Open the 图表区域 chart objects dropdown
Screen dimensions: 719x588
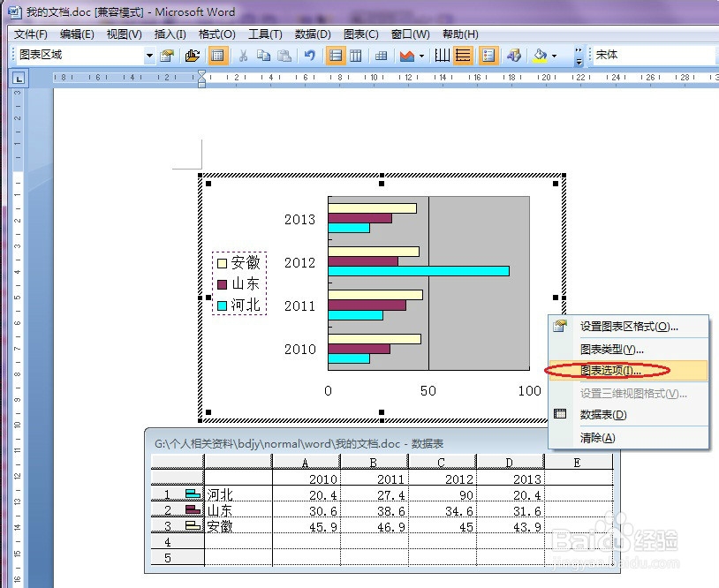click(149, 56)
